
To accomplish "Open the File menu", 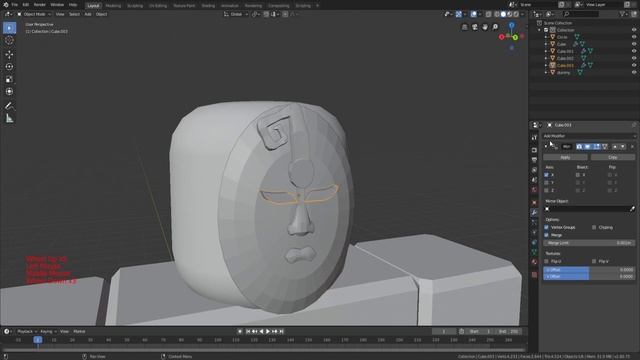I will point(15,5).
